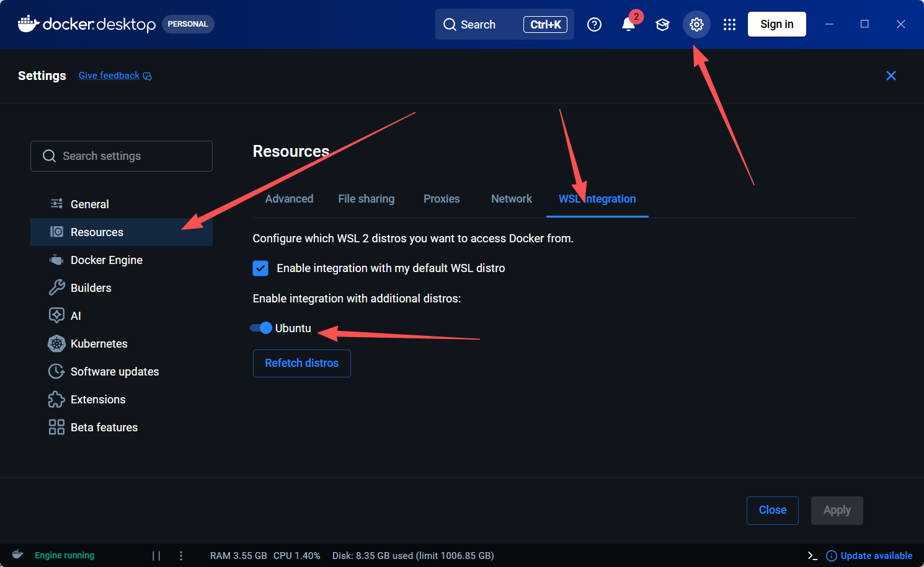Select the WSL integration tab

tap(597, 199)
